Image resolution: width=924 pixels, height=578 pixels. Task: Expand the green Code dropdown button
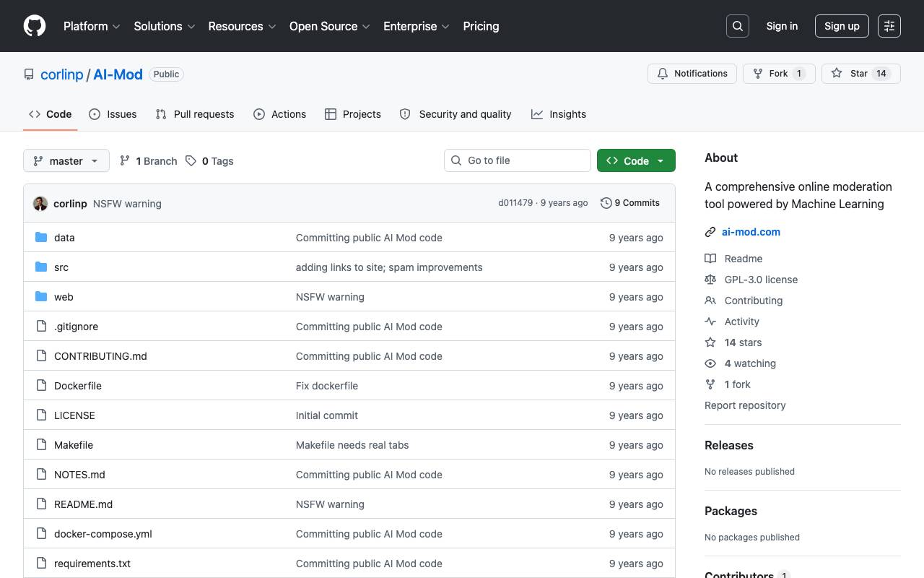click(636, 160)
